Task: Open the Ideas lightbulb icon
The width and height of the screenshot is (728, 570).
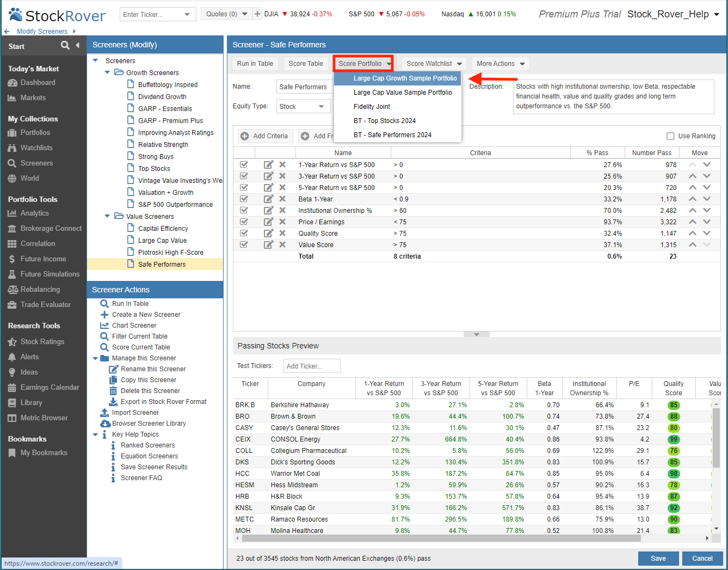Action: [x=13, y=372]
